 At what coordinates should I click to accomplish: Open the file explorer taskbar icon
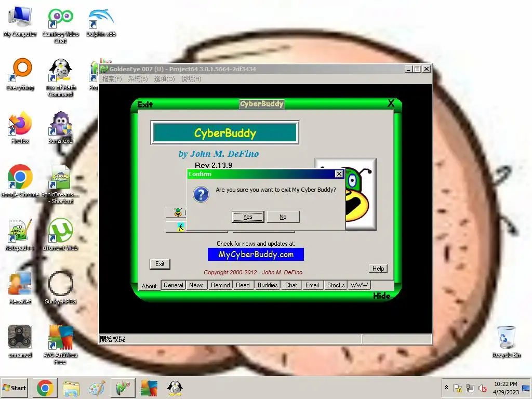(71, 388)
